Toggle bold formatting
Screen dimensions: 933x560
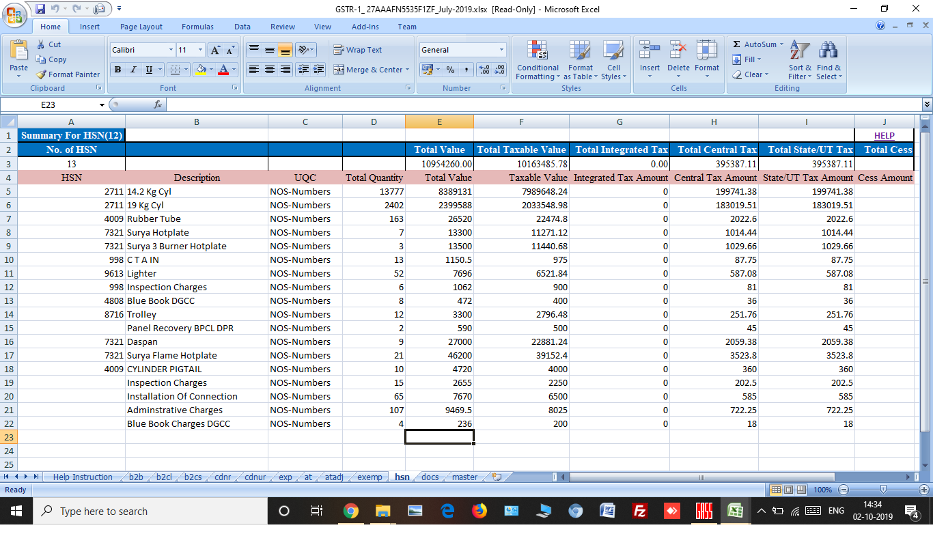click(116, 70)
